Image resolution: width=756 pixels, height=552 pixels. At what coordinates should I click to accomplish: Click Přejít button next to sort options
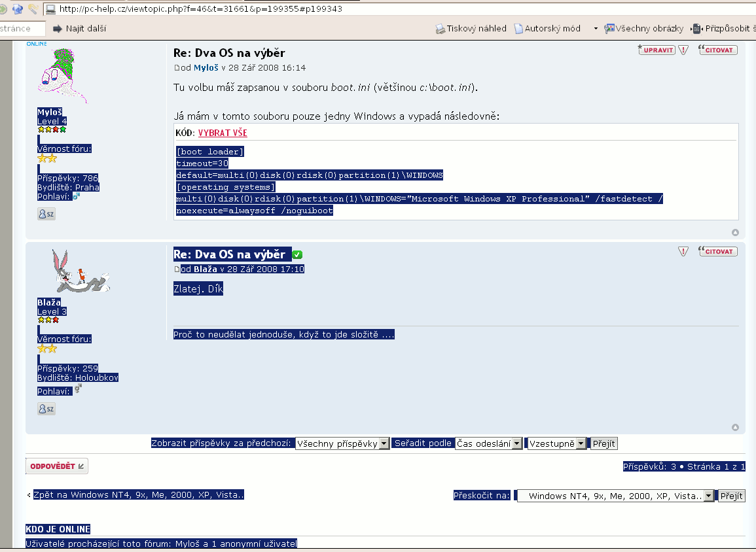(603, 443)
